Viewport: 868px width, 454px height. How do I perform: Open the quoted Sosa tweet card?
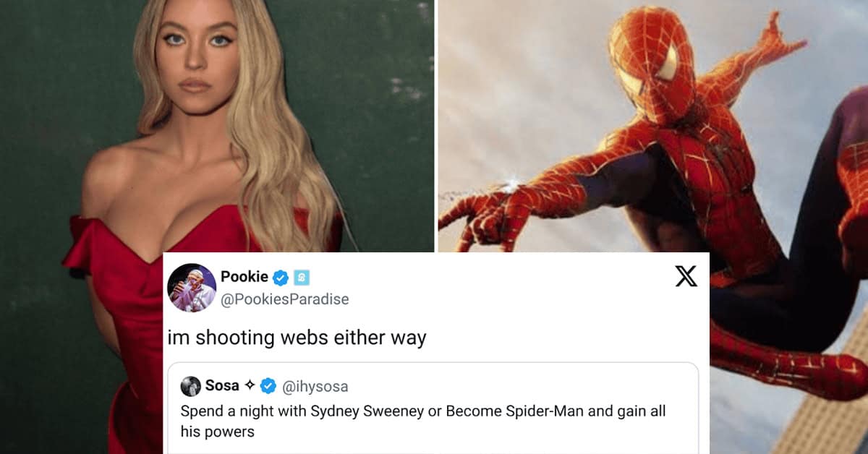[x=433, y=408]
